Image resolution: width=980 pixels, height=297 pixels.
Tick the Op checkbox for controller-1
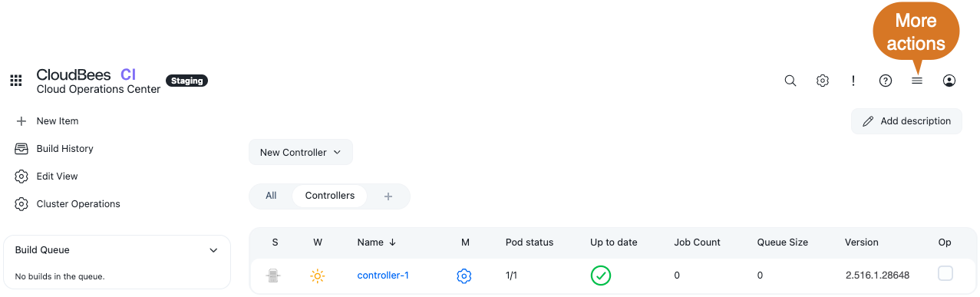click(945, 274)
